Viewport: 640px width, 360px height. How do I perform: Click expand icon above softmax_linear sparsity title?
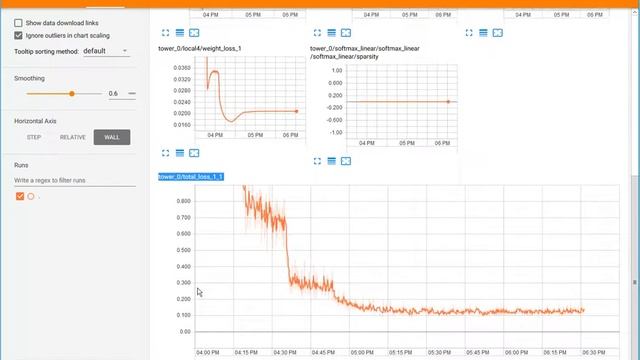coord(317,33)
